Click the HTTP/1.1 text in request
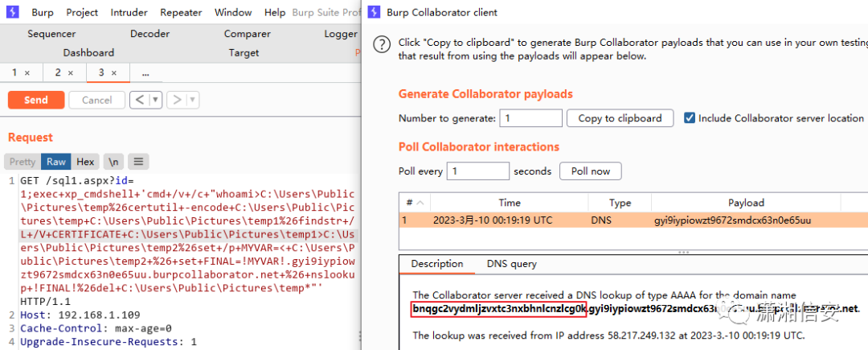 44,302
